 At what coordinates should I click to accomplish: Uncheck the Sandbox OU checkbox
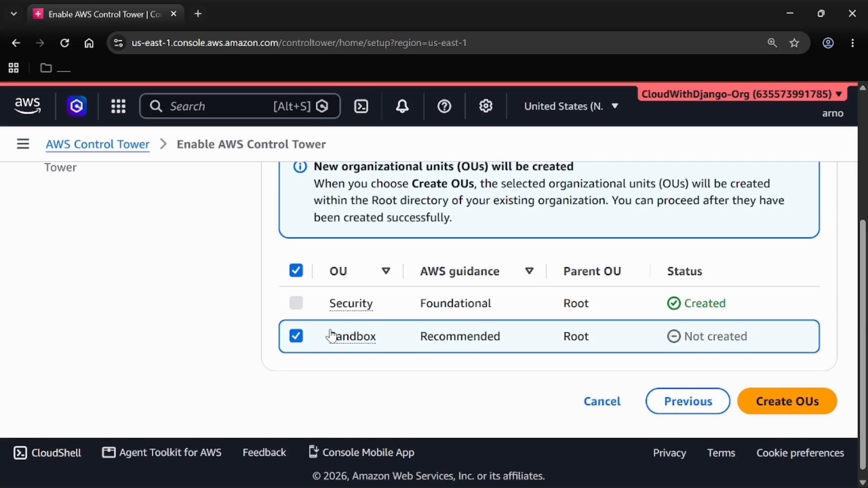pos(296,336)
